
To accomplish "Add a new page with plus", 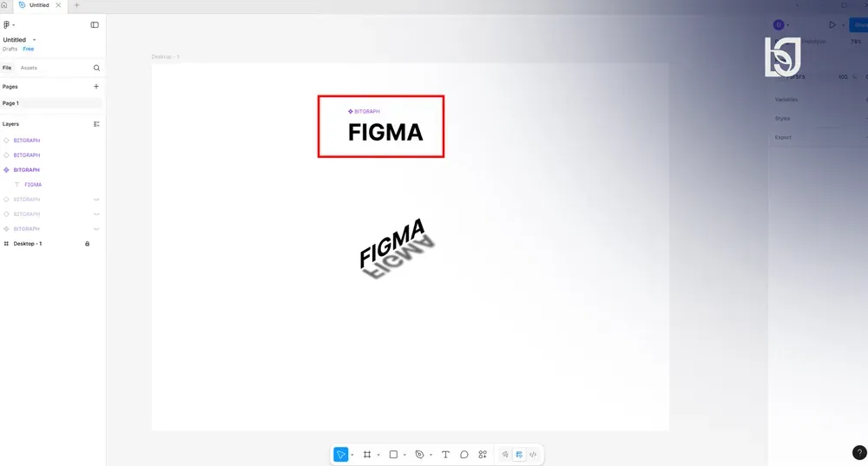I will pos(96,86).
